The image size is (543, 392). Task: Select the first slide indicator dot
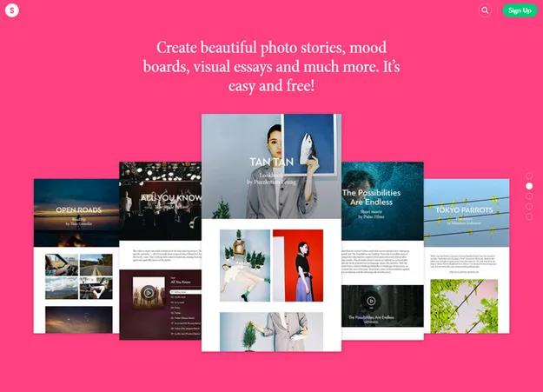click(x=529, y=176)
